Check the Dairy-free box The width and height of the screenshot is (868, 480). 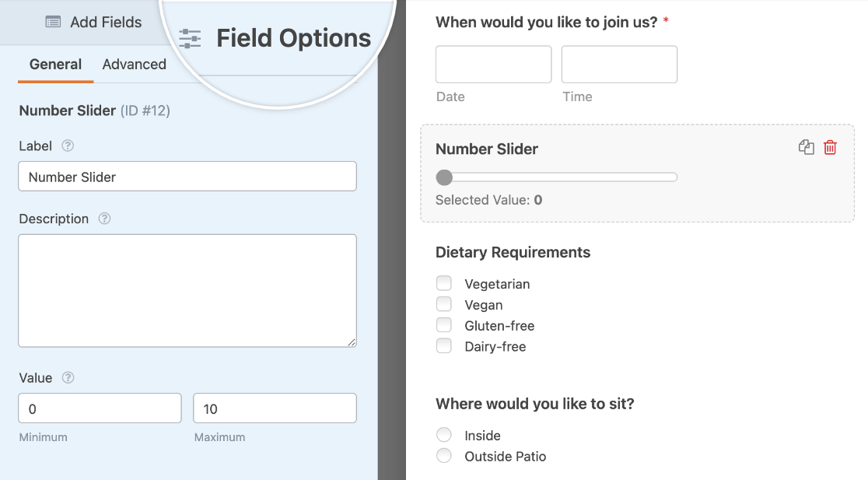(x=444, y=346)
